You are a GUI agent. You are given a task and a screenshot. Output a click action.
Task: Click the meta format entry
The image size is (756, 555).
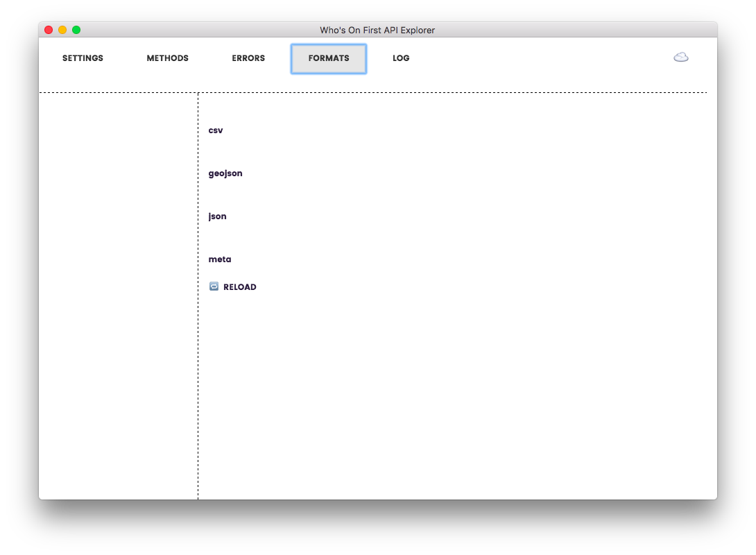coord(219,259)
